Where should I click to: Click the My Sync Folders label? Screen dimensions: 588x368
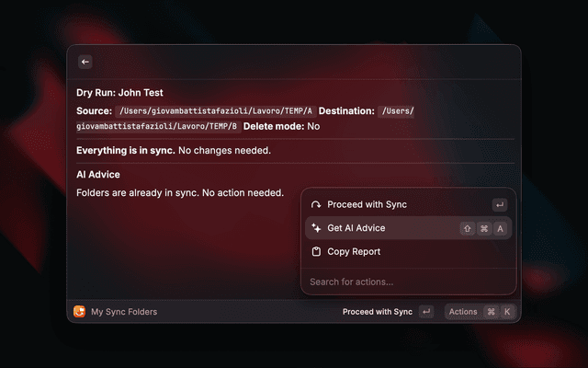[124, 312]
